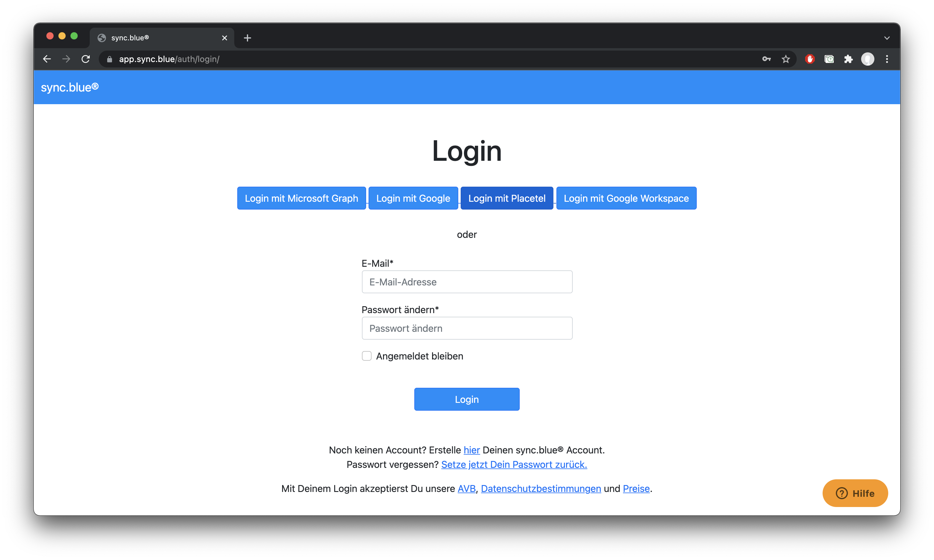Select Login mit Placetel button
Screen dimensions: 934x560
point(506,198)
